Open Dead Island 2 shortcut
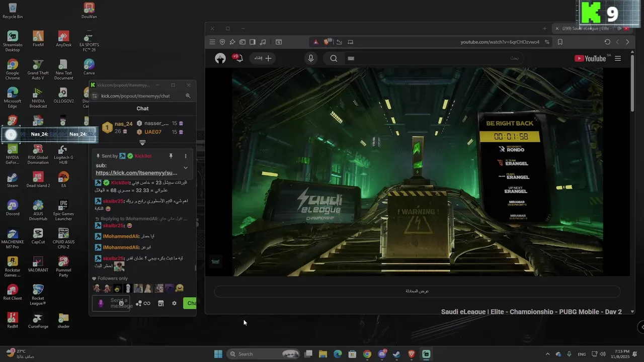Screen dimensions: 644x362 (38, 179)
